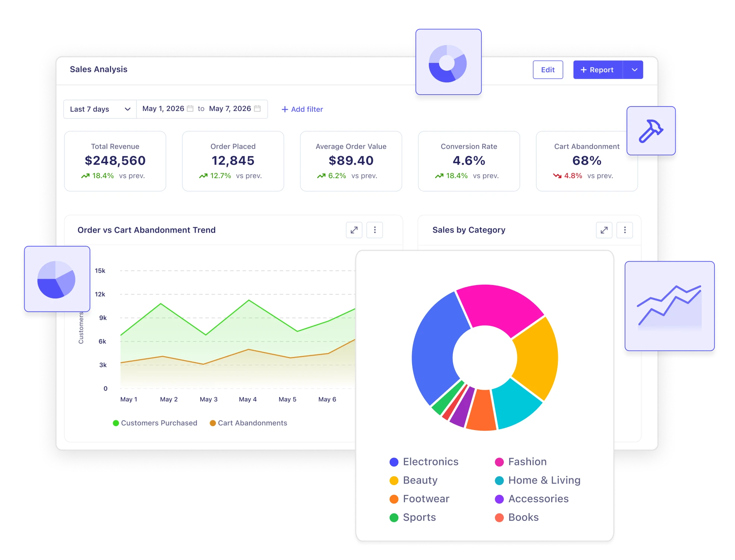
Task: Open the start date calendar icon
Action: point(190,108)
